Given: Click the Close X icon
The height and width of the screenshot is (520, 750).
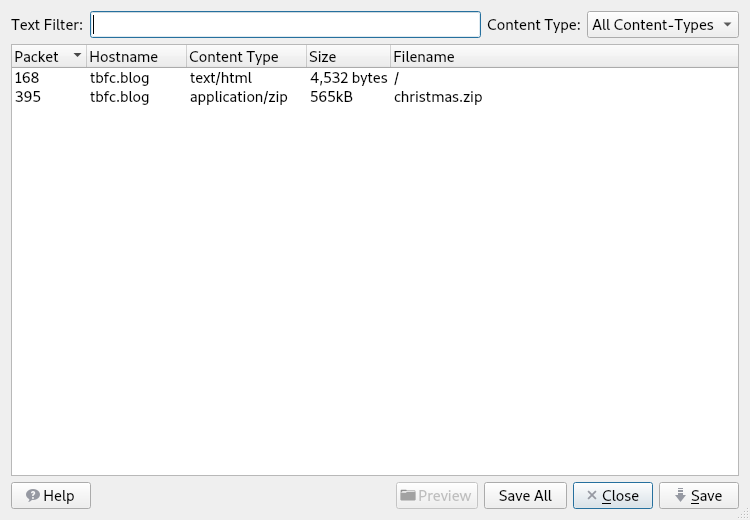Looking at the screenshot, I should point(592,496).
